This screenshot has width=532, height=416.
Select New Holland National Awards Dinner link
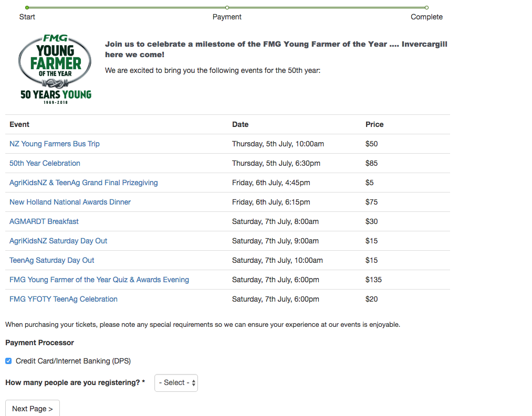pyautogui.click(x=70, y=202)
